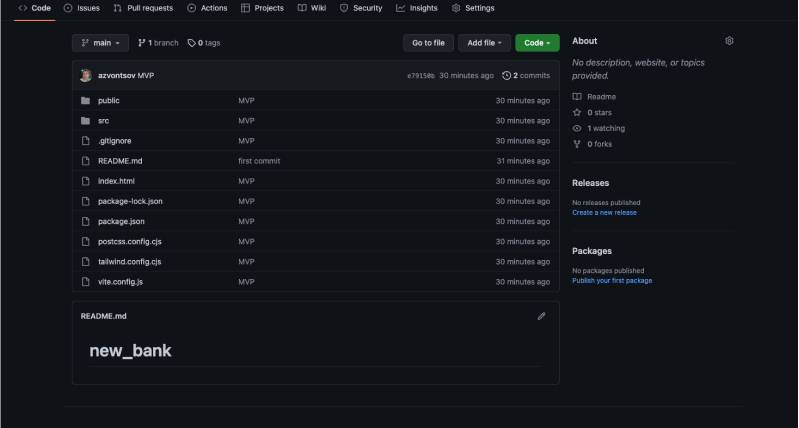Click the new_bank heading in README
Viewport: 799px width, 428px height.
[x=130, y=351]
